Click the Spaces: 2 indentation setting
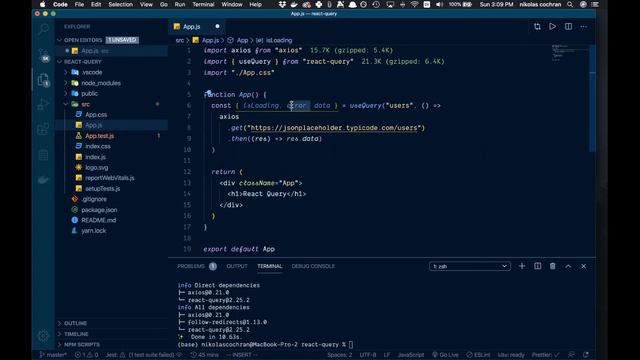Screen dimensions: 640x360 (x=340, y=355)
